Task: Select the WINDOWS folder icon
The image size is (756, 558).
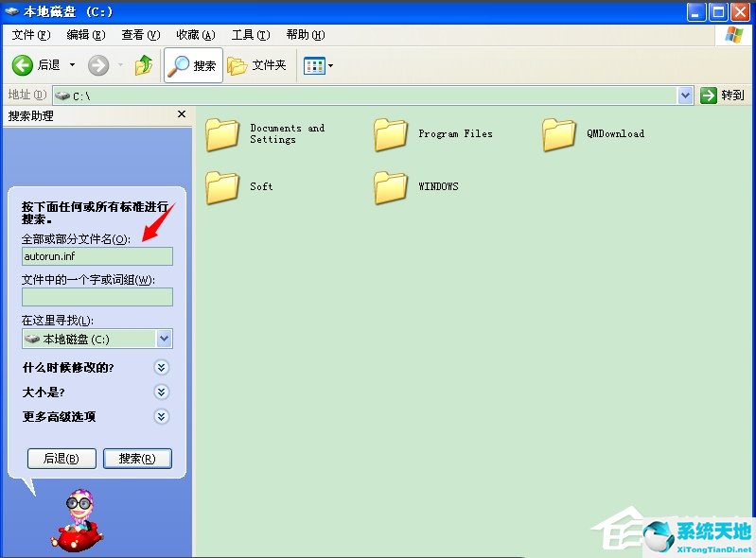Action: 391,187
